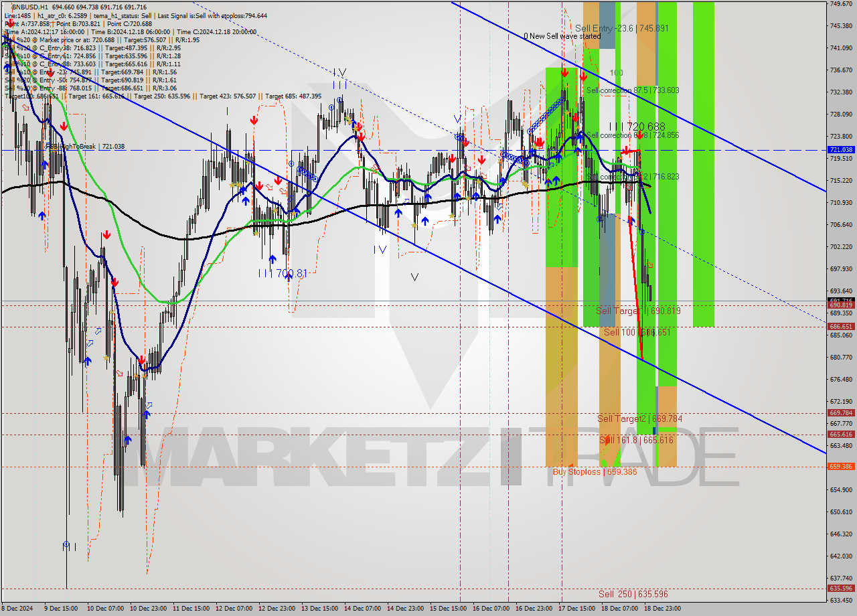Click the 706.640 price axis value
This screenshot has height=616, width=857.
pos(841,225)
